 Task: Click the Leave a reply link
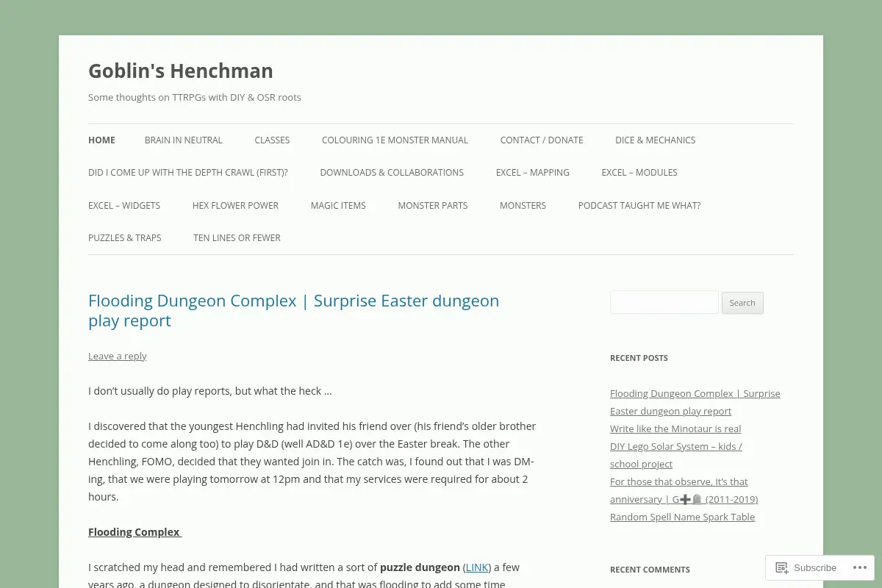click(118, 356)
